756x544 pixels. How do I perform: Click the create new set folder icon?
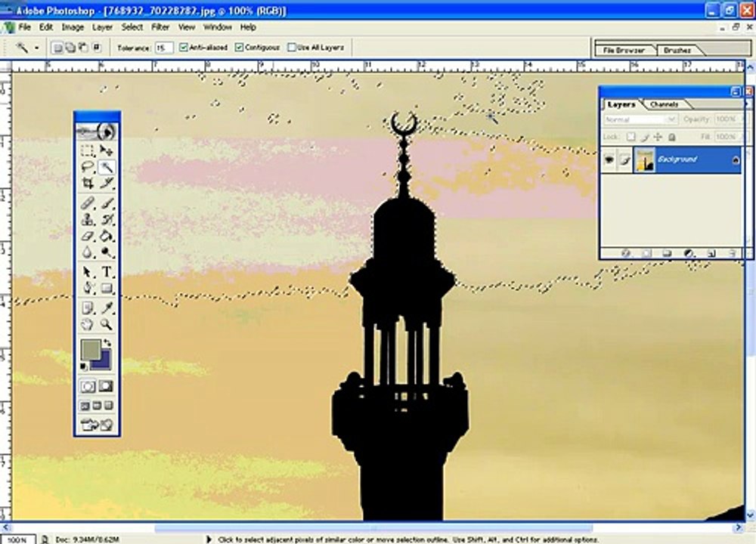click(x=668, y=253)
